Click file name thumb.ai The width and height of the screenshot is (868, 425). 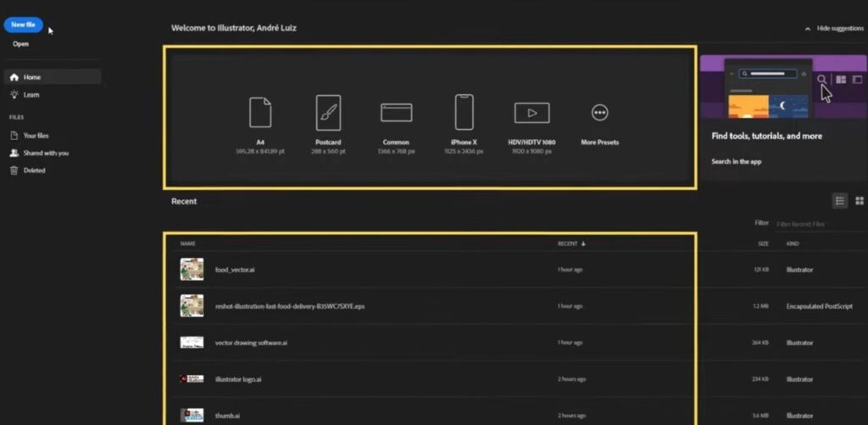pos(227,417)
